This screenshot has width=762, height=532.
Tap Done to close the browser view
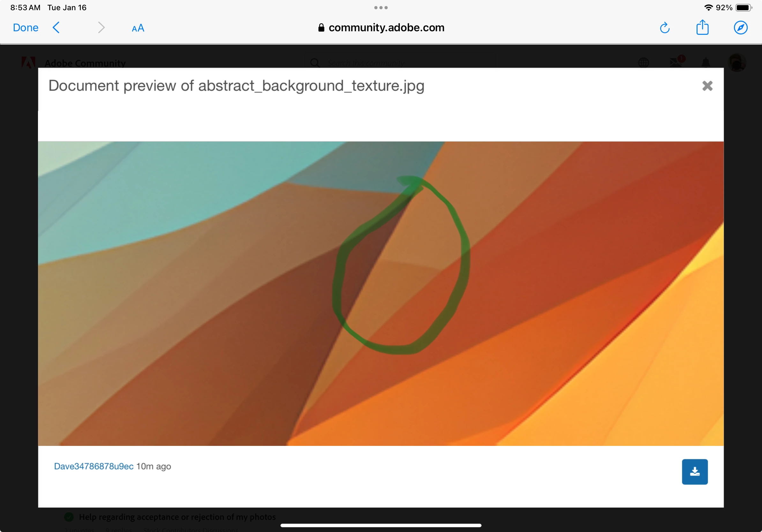coord(26,27)
